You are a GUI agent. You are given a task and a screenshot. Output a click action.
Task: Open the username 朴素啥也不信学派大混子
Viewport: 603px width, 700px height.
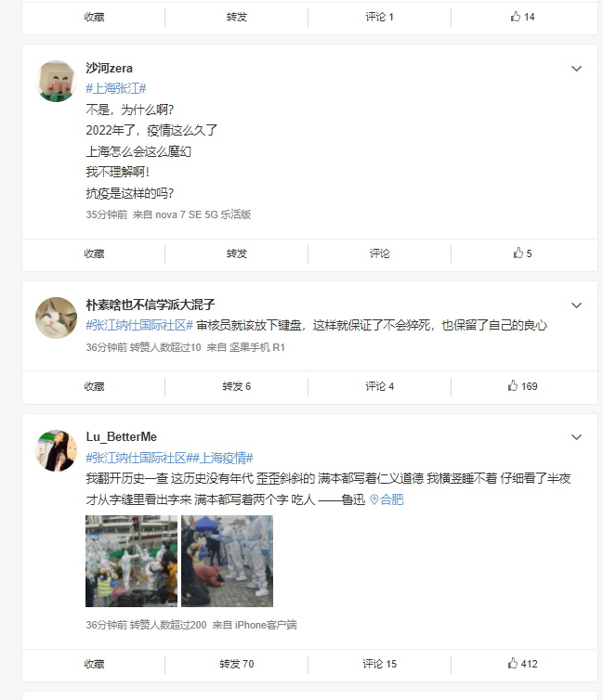[x=151, y=305]
